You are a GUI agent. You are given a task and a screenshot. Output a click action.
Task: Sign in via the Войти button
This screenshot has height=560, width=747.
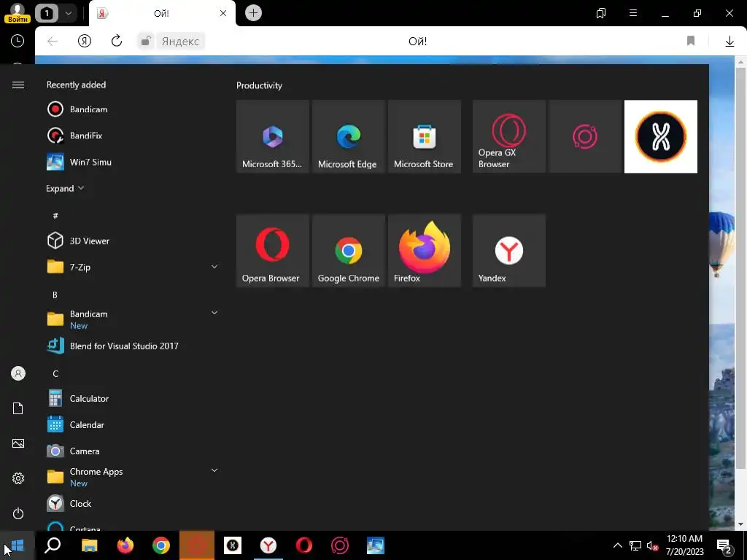[18, 20]
